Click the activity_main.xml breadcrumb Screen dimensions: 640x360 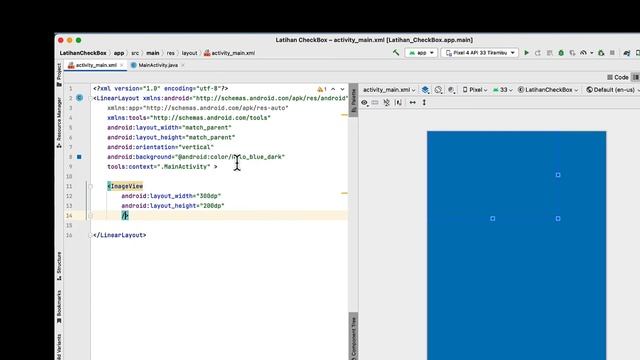click(229, 53)
